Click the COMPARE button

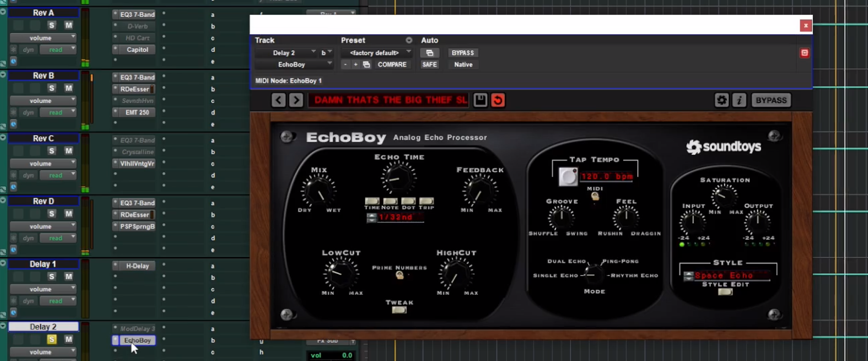(392, 64)
